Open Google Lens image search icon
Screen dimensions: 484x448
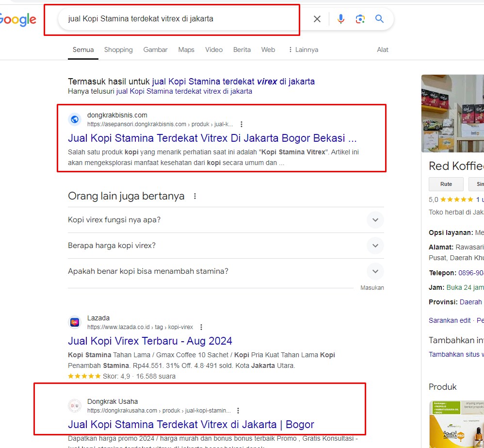point(360,19)
